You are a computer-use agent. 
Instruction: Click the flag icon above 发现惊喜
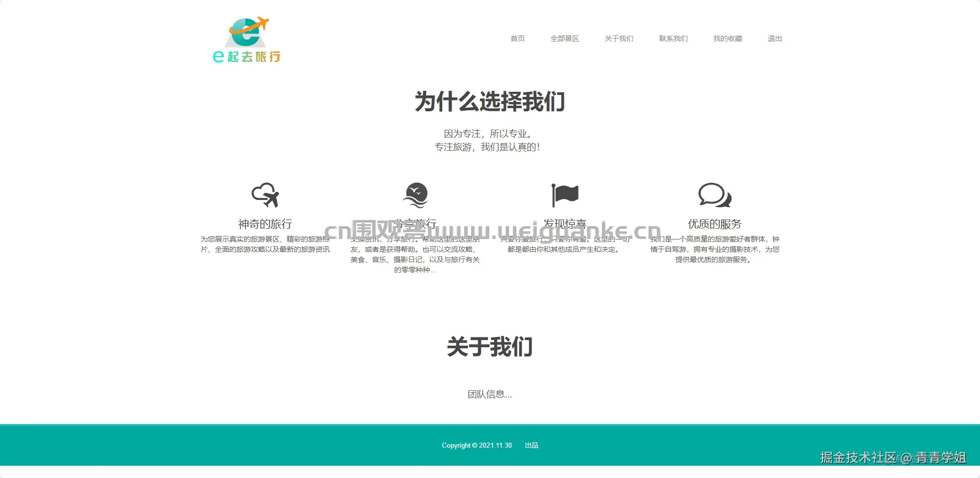pyautogui.click(x=565, y=195)
